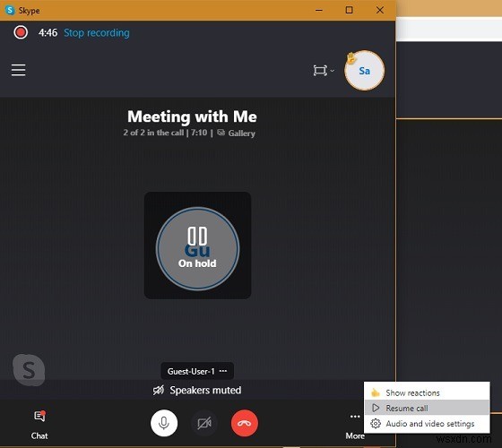End the call with red hang-up button
502x448 pixels.
point(245,423)
